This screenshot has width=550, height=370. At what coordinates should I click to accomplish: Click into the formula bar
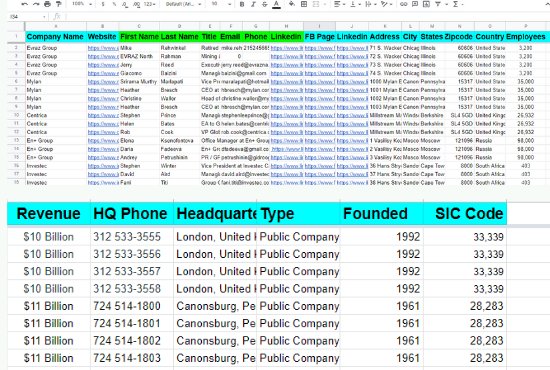(x=305, y=16)
